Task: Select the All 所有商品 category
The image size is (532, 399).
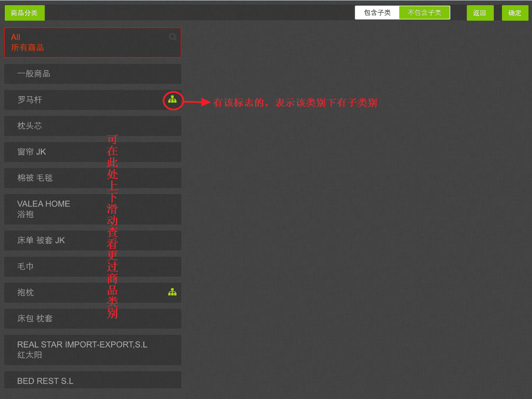Action: [93, 43]
